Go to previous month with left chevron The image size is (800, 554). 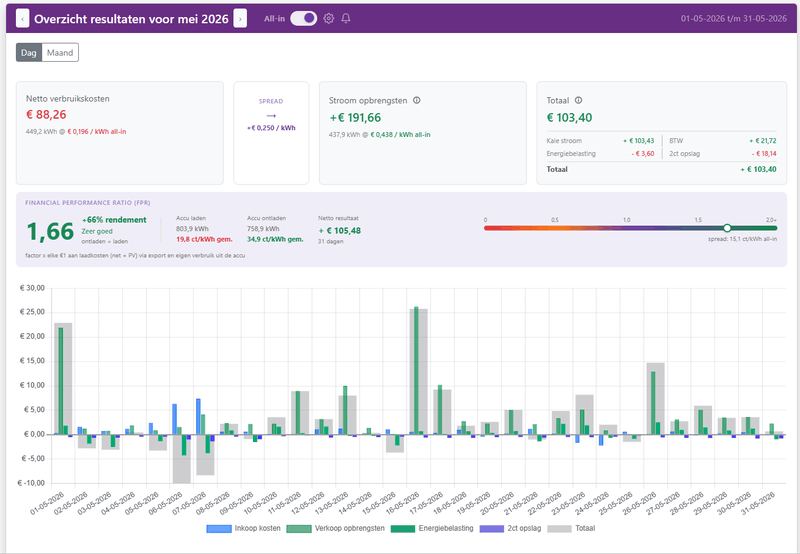(22, 19)
